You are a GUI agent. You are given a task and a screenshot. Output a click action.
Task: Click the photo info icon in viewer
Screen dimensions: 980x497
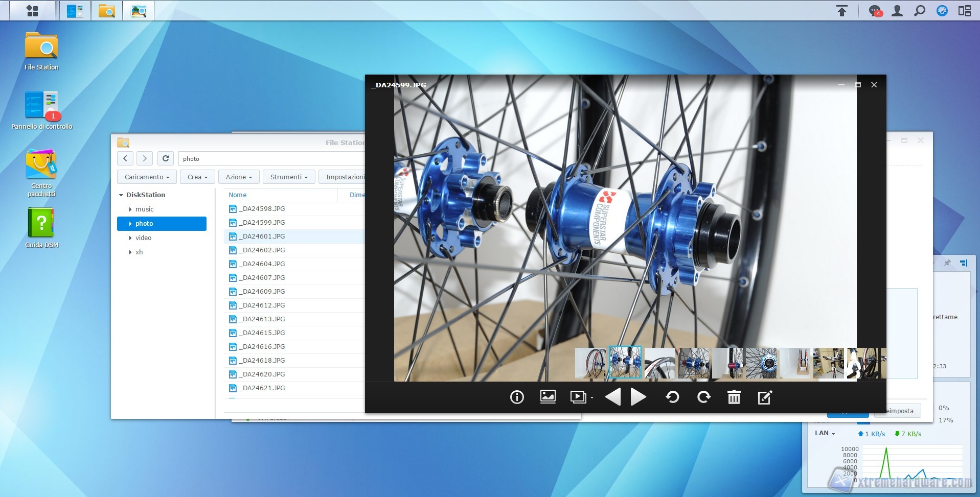(517, 397)
